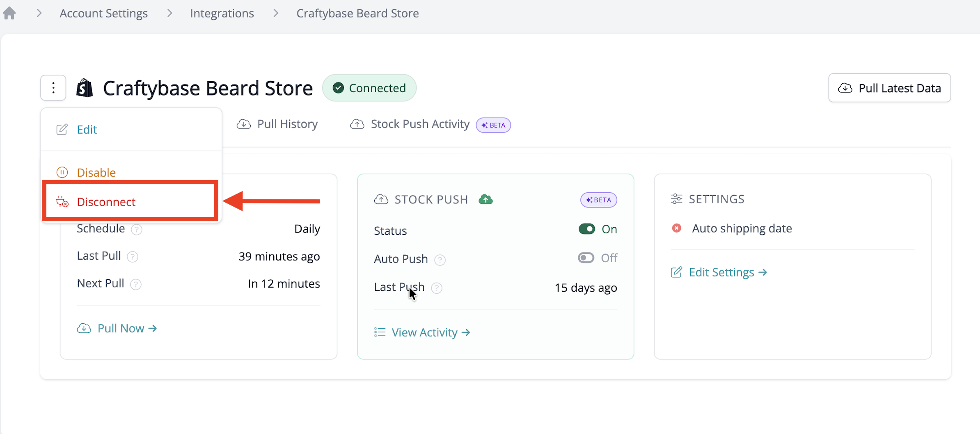Image resolution: width=980 pixels, height=434 pixels.
Task: Click the BETA badge in Stock Push card
Action: (x=599, y=200)
